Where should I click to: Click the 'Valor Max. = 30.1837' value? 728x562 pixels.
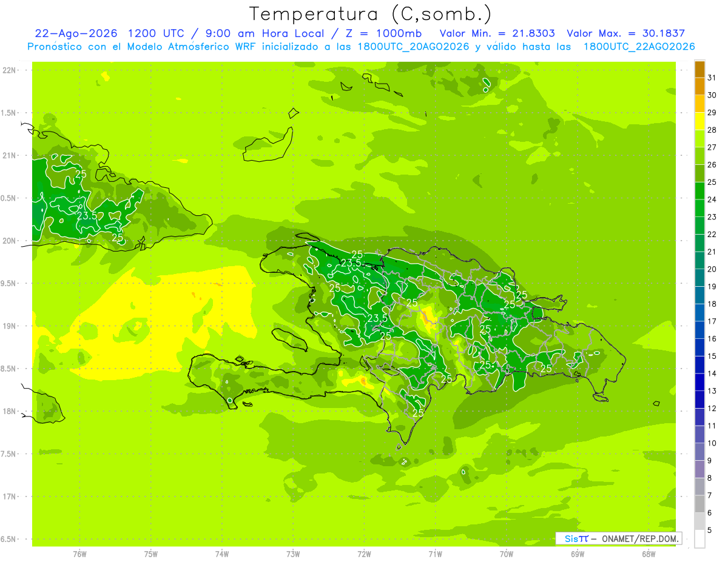point(625,33)
